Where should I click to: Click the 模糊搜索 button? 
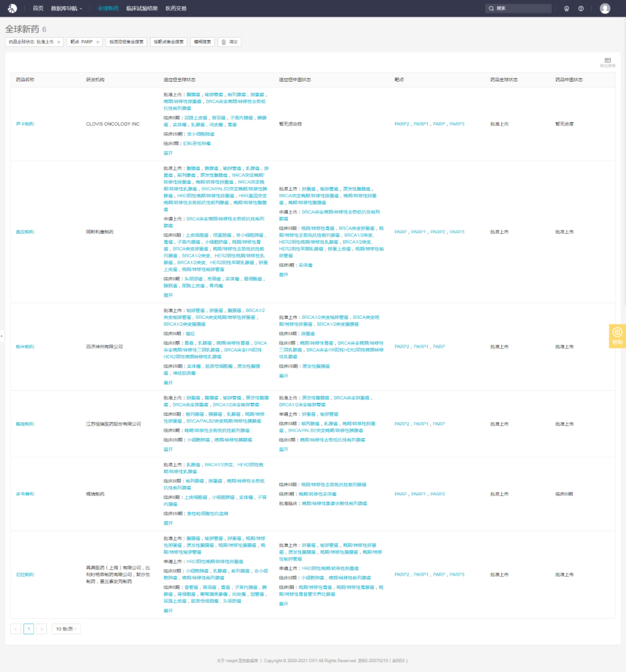pos(202,42)
